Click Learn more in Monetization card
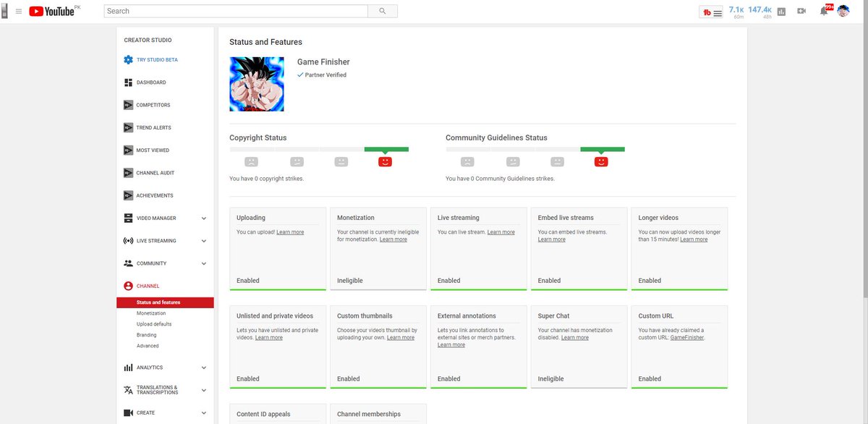This screenshot has width=868, height=424. (x=393, y=239)
